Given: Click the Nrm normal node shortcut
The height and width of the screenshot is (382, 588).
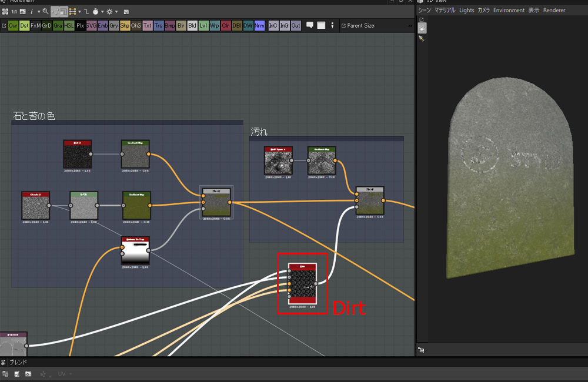Looking at the screenshot, I should point(259,25).
